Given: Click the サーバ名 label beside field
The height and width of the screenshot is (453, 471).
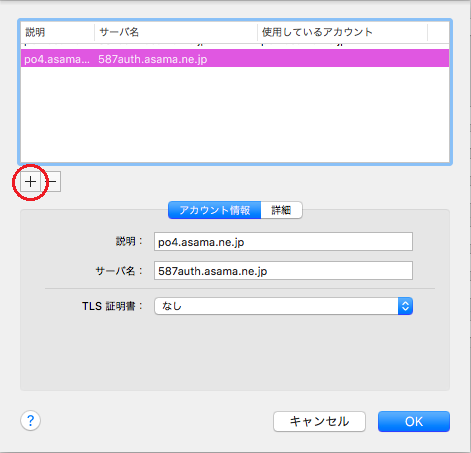Looking at the screenshot, I should (119, 271).
